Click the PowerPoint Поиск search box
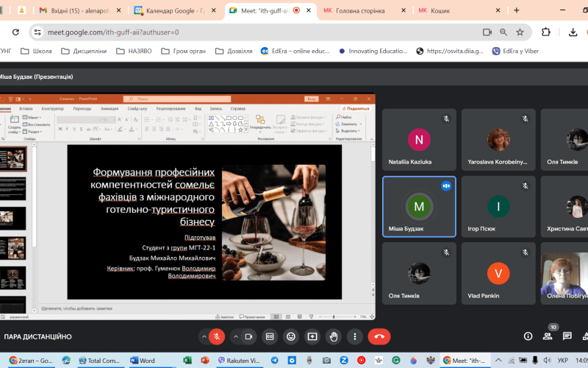 click(177, 99)
